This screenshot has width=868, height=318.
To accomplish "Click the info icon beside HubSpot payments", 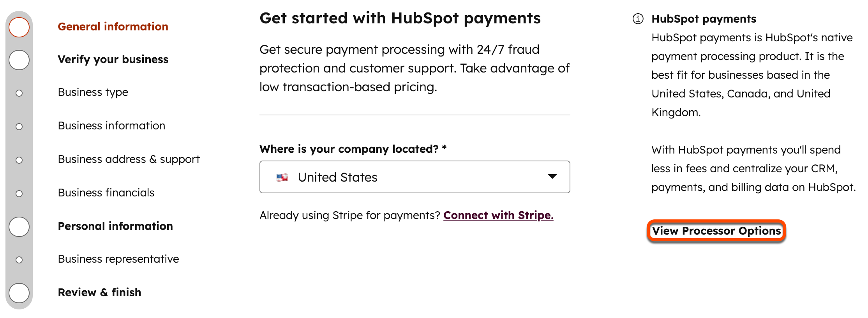I will (x=638, y=18).
